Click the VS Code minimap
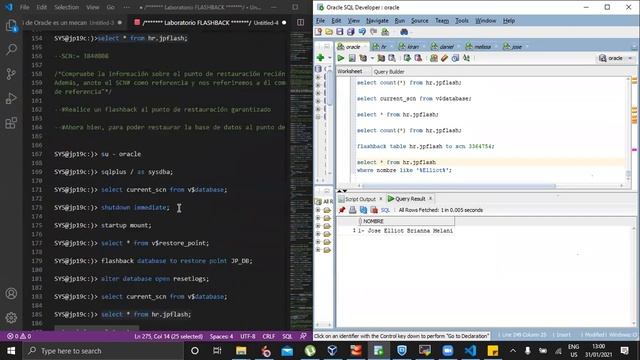 [x=301, y=180]
